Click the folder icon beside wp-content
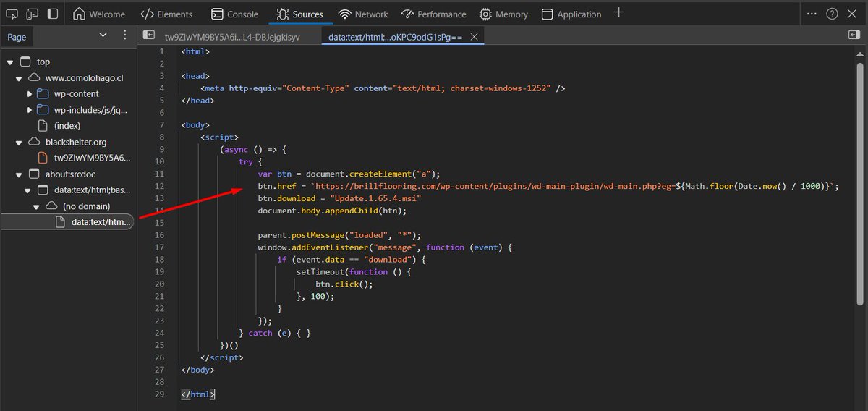This screenshot has height=411, width=868. [43, 94]
